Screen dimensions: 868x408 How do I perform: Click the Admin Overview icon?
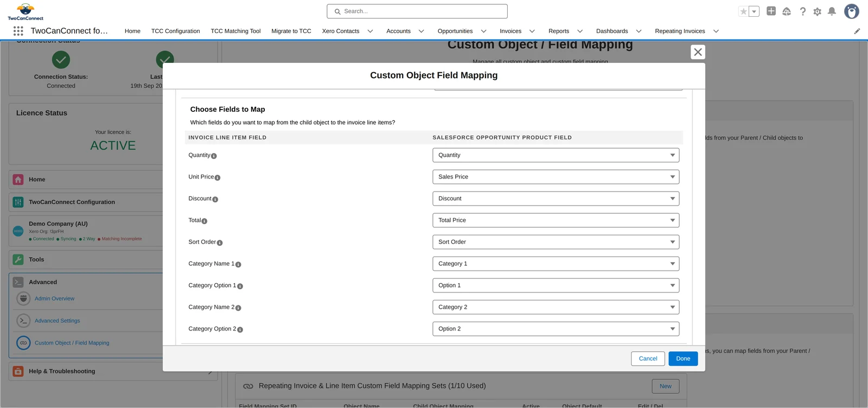click(x=23, y=298)
